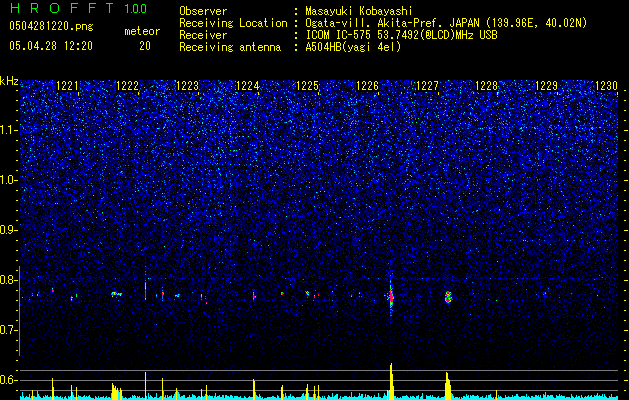
Task: Click the 1229 time marker
Action: [546, 86]
